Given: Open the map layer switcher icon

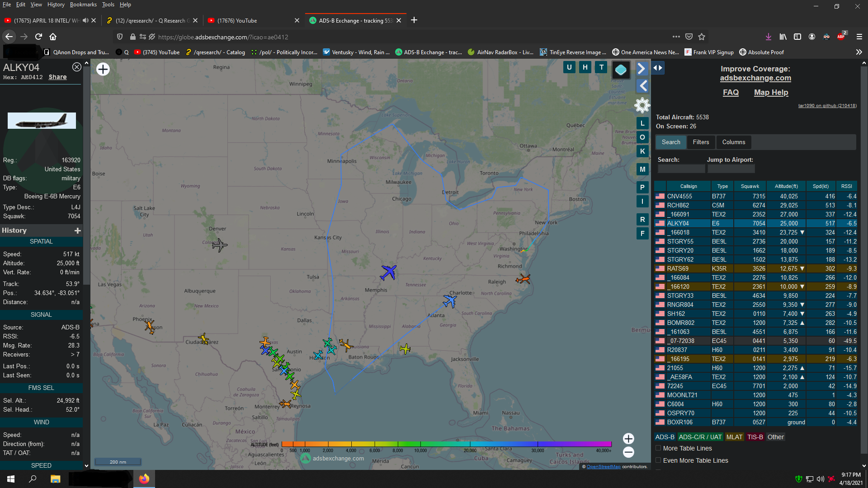Looking at the screenshot, I should pyautogui.click(x=621, y=70).
